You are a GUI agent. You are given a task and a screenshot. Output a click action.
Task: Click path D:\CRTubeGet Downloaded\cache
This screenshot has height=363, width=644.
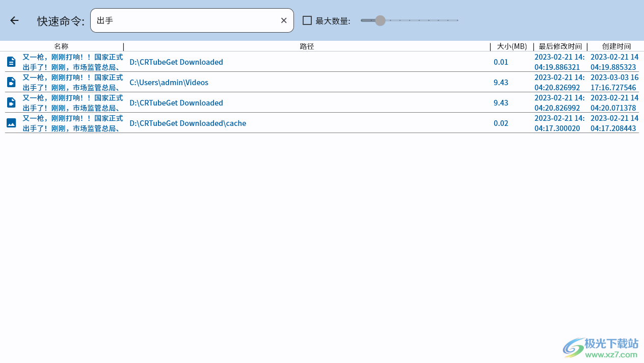(187, 123)
